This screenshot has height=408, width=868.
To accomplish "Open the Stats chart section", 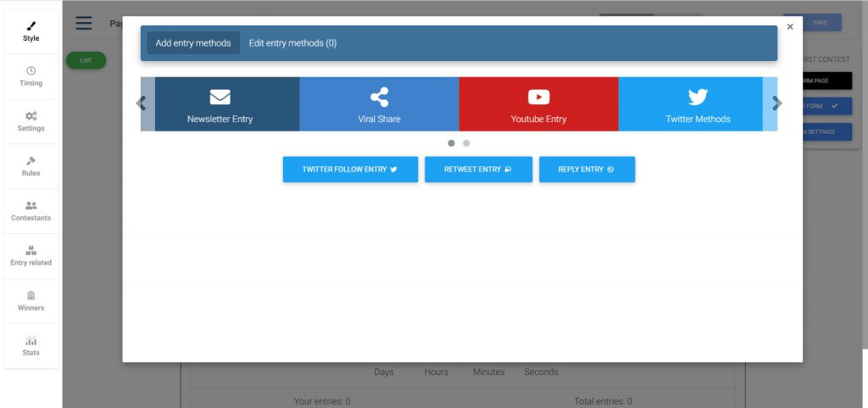I will coord(31,346).
